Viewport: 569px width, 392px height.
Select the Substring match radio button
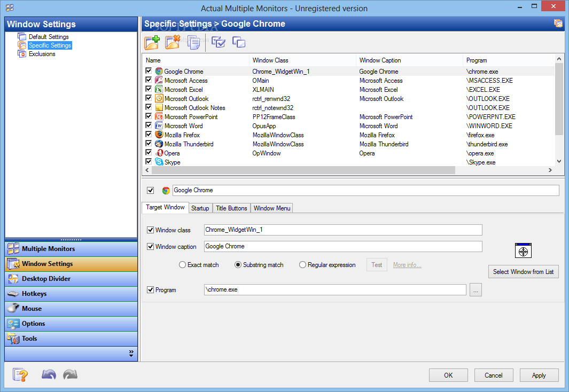click(x=238, y=265)
